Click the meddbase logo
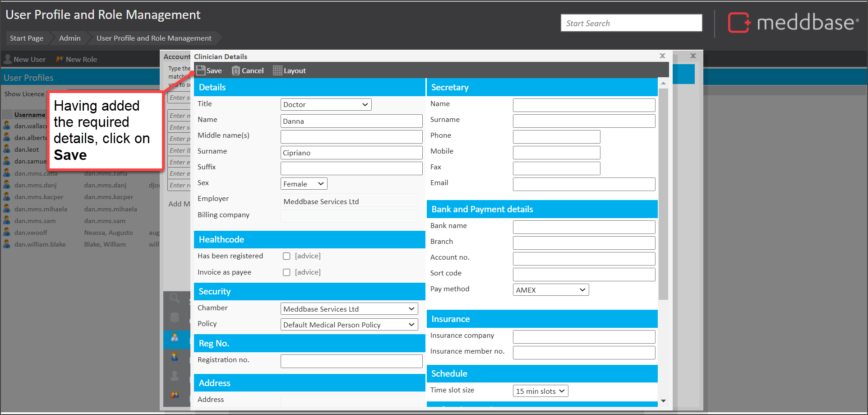The height and width of the screenshot is (415, 868). click(794, 23)
